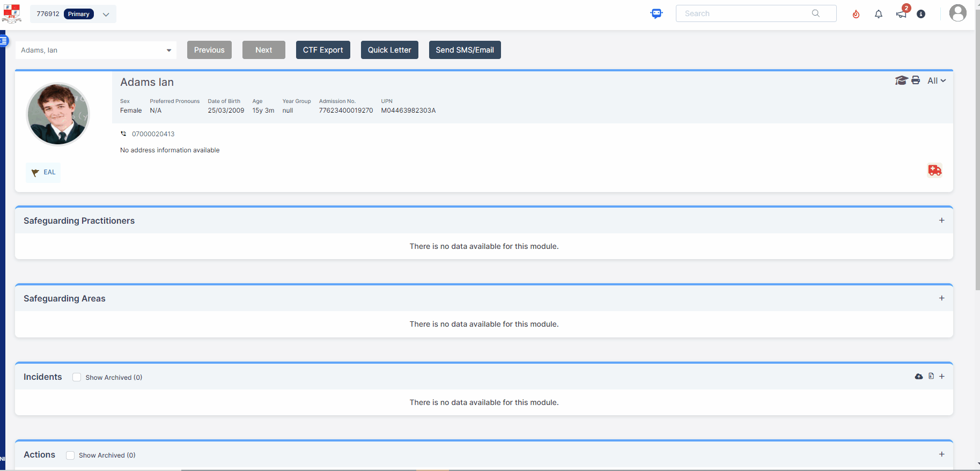
Task: Click the Year Group value null
Action: 288,111
